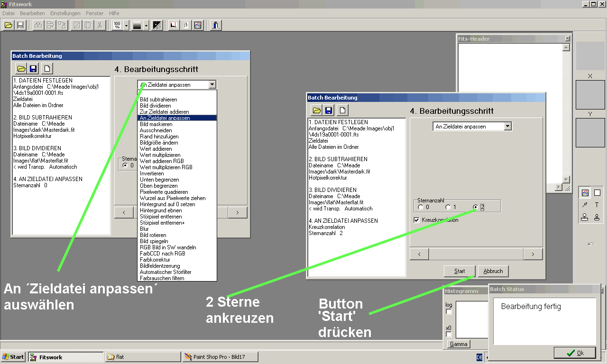Image resolution: width=607 pixels, height=364 pixels.
Task: Choose 'Bild rotieren' from the open list
Action: pyautogui.click(x=153, y=235)
